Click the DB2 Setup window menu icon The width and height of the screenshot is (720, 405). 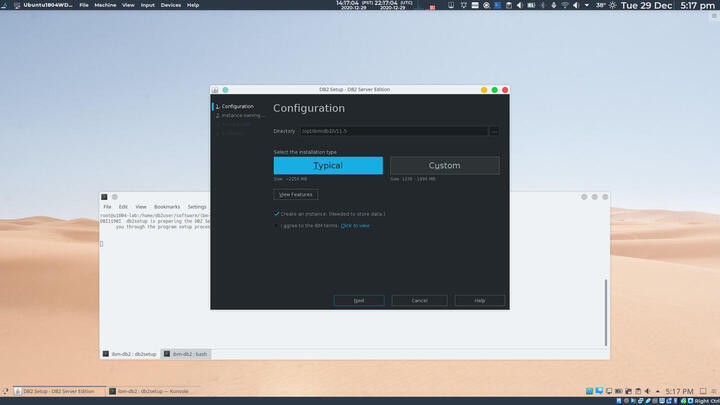[x=215, y=90]
